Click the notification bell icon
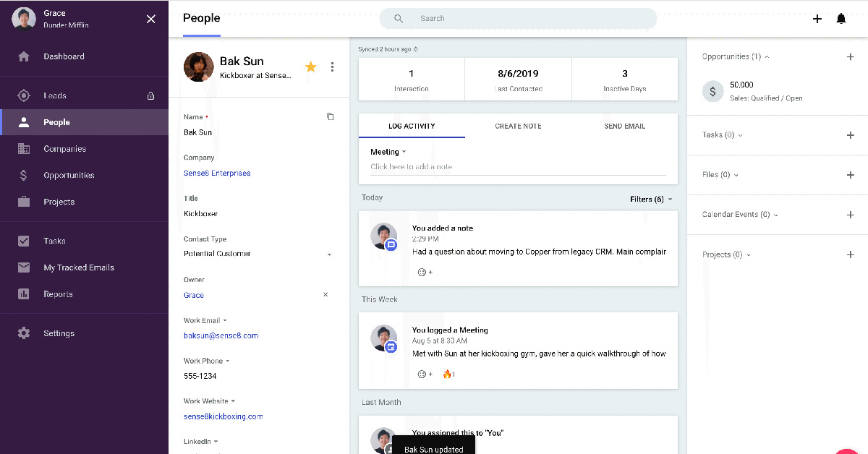The image size is (868, 454). (x=841, y=19)
